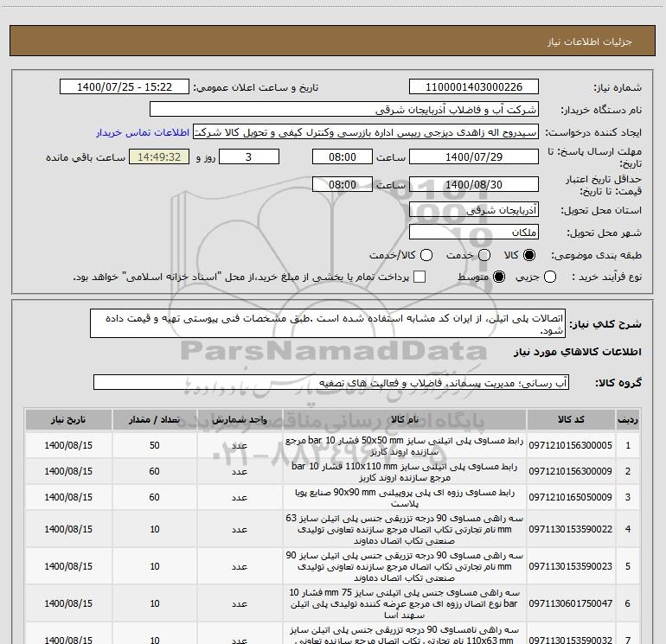Viewport: 666px width, 644px height.
Task: Click row 6 item name سه راهی سایز 75 mm
Action: coord(405,603)
